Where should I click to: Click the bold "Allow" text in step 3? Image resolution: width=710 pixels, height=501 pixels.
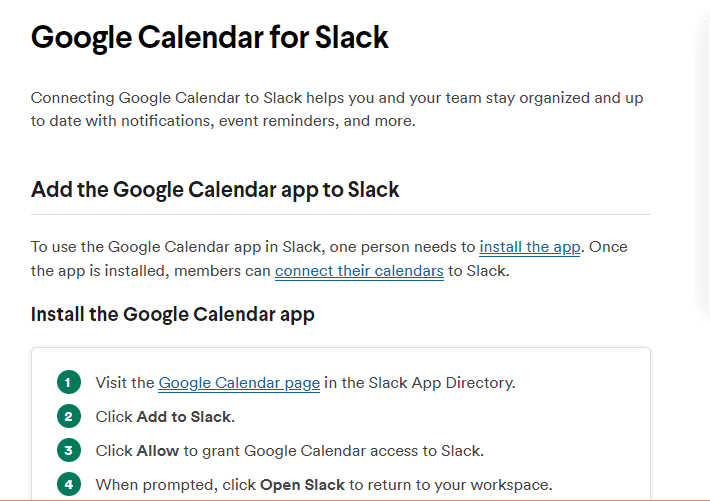pyautogui.click(x=158, y=450)
